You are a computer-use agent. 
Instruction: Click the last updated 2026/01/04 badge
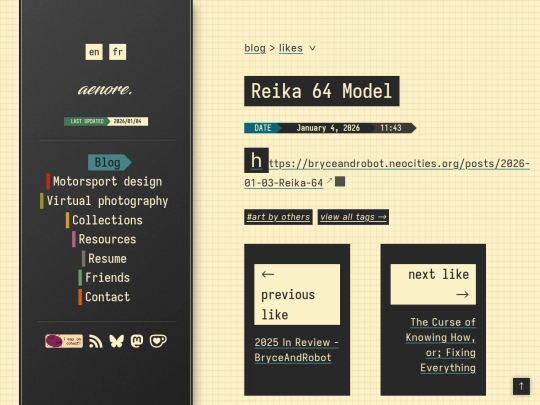click(106, 121)
